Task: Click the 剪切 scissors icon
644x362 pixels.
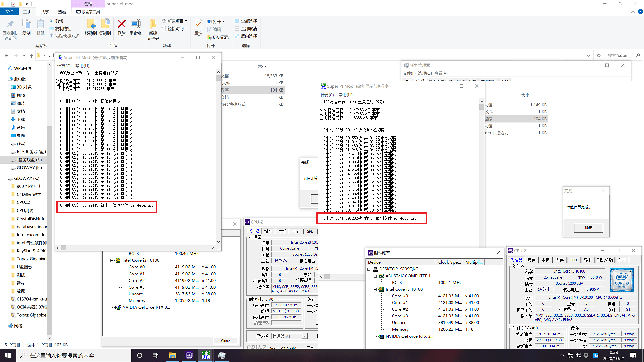Action: [52, 21]
